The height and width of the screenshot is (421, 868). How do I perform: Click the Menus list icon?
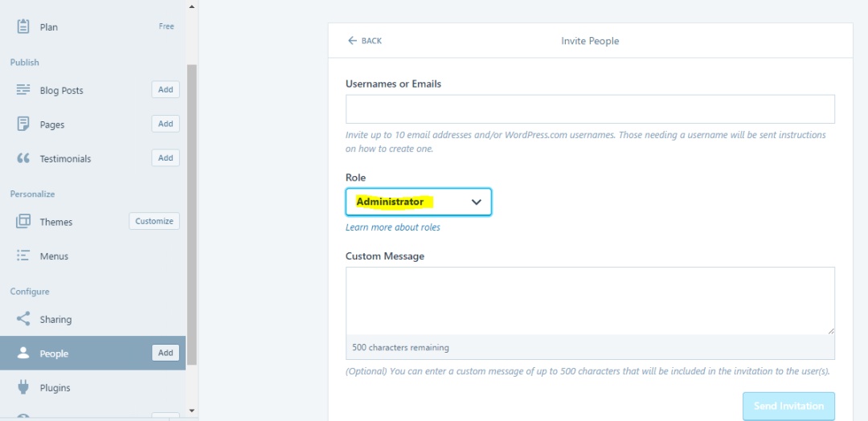23,256
